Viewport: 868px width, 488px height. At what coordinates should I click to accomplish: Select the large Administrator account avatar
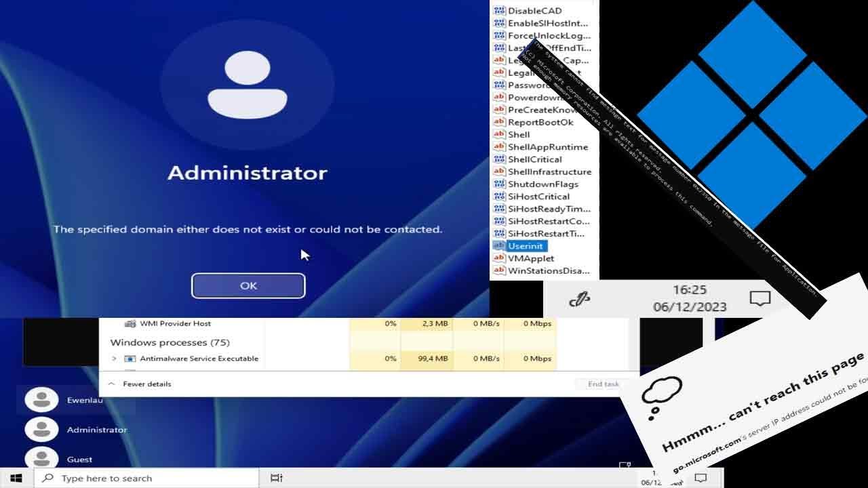pos(248,84)
